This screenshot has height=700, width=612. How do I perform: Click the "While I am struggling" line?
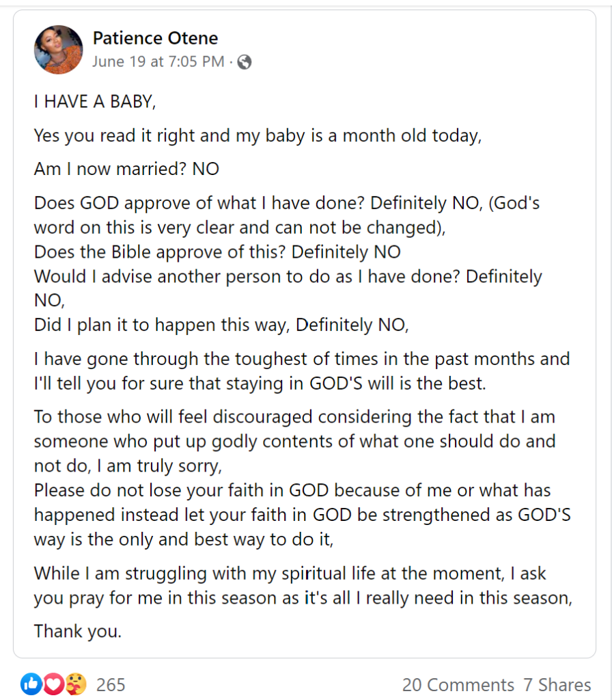pos(290,573)
